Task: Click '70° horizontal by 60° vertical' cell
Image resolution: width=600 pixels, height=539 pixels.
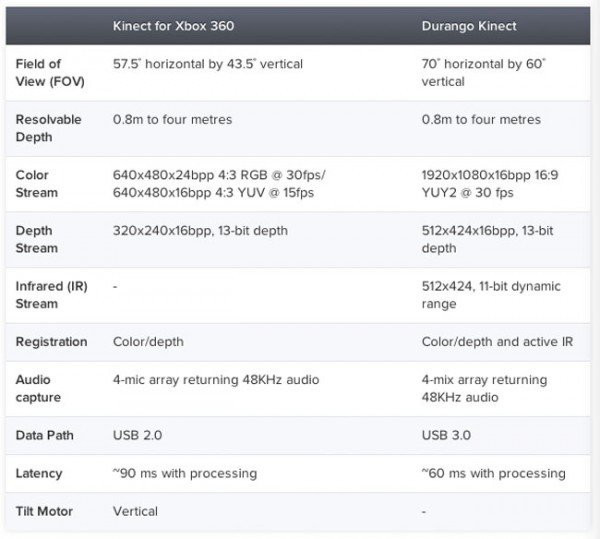Action: point(484,73)
